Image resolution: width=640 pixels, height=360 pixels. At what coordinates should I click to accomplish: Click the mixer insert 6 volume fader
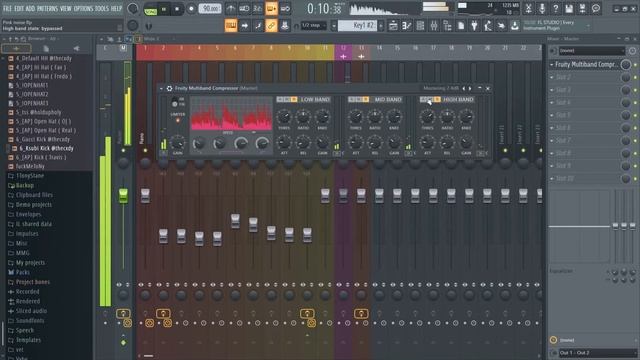click(235, 221)
